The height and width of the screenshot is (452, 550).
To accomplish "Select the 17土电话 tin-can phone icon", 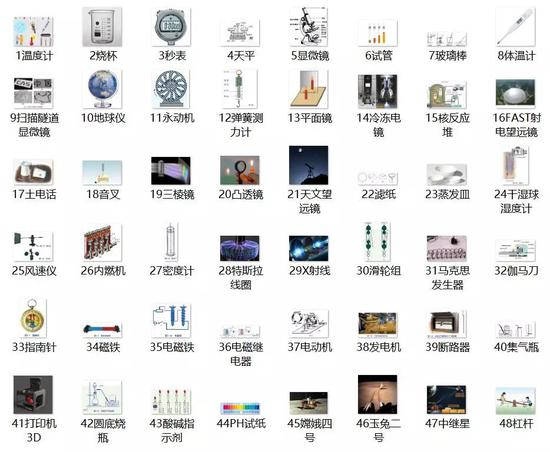I will click(x=33, y=172).
